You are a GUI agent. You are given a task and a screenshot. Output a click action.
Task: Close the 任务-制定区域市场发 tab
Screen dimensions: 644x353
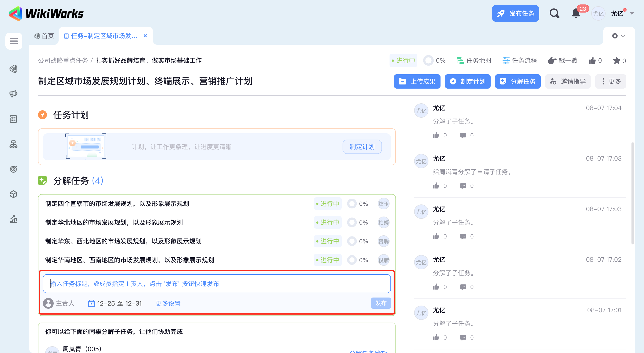pos(145,36)
